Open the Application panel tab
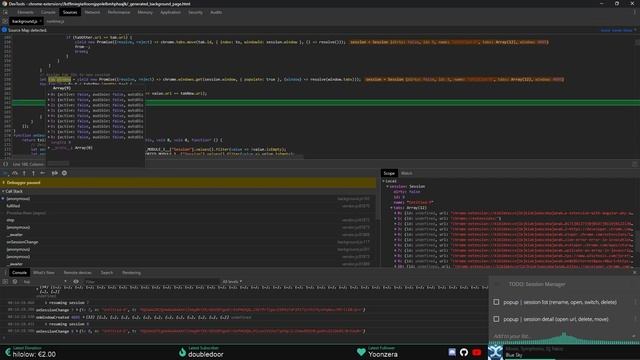This screenshot has height=360, width=640. coord(170,12)
